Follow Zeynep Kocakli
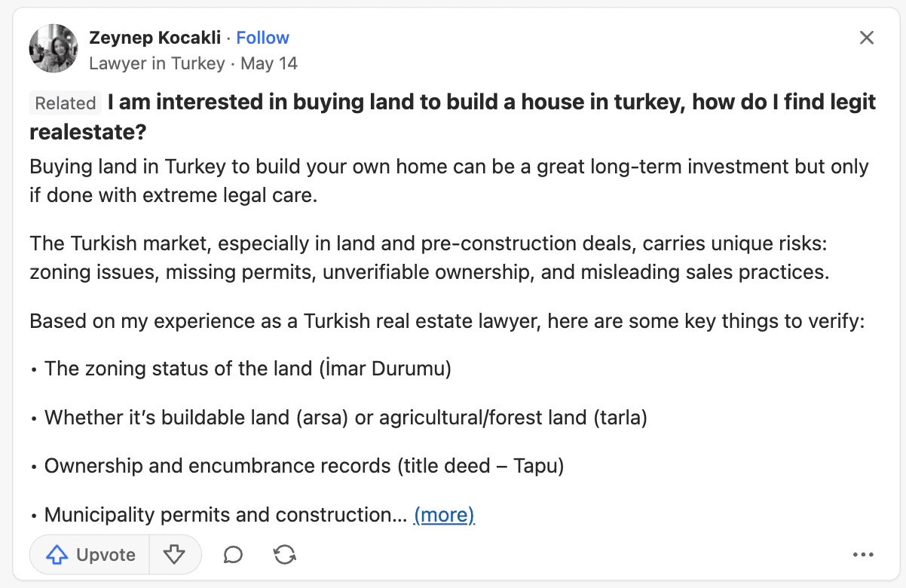 (x=262, y=38)
